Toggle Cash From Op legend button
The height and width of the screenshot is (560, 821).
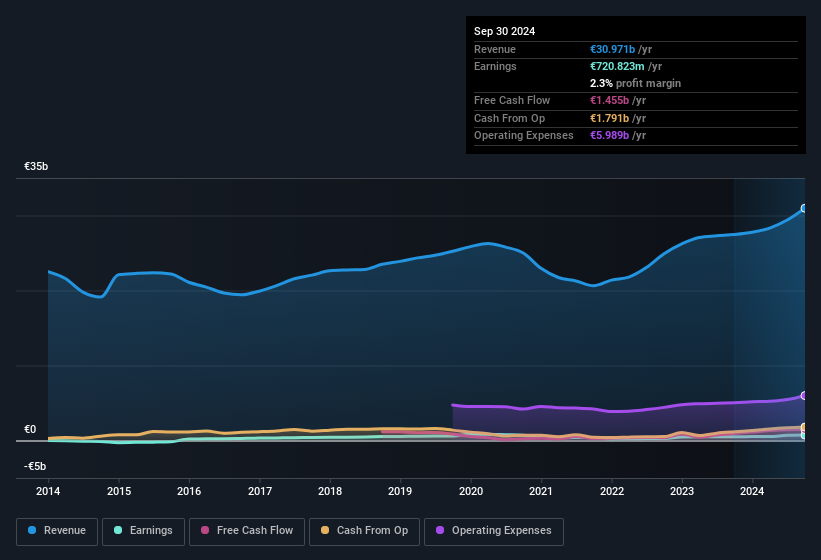click(x=364, y=530)
